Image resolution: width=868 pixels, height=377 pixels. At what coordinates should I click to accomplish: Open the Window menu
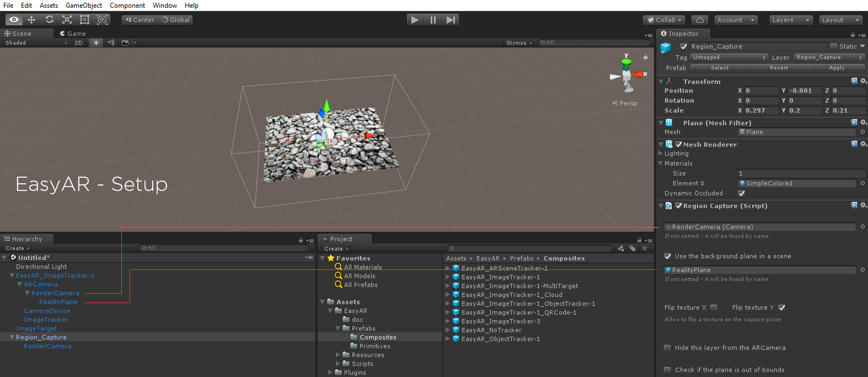[165, 6]
